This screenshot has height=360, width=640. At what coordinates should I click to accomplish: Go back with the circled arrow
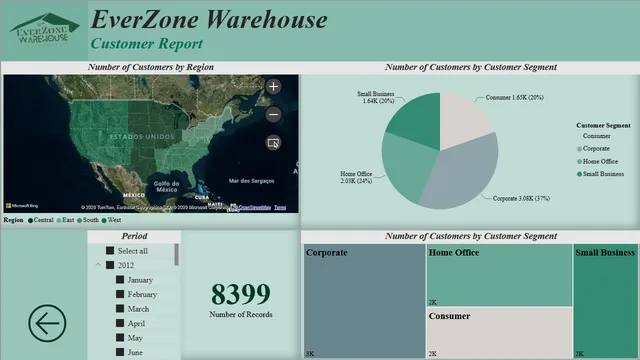[x=47, y=323]
